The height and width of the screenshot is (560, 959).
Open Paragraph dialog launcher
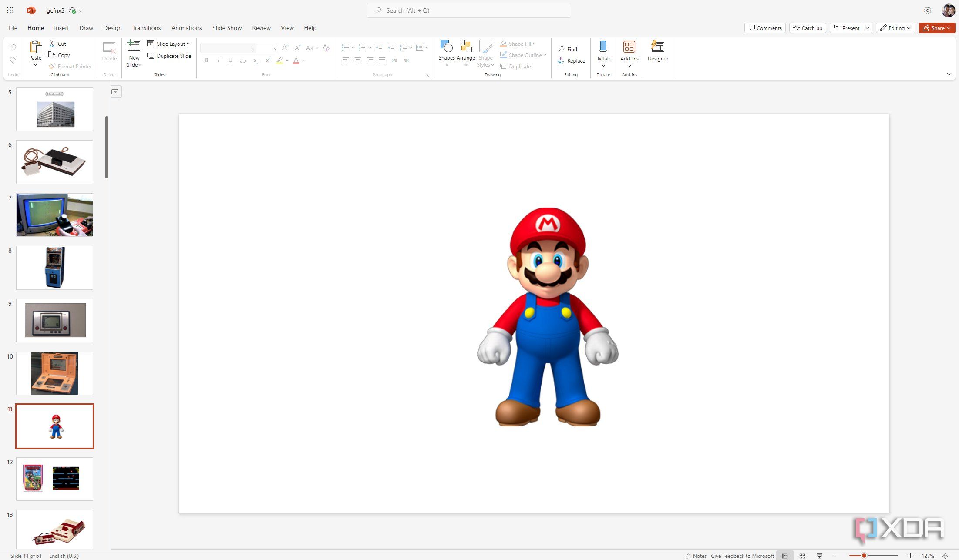click(x=427, y=75)
